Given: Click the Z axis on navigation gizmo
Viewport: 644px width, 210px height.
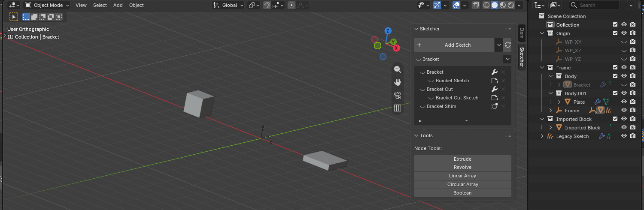Looking at the screenshot, I should tap(388, 31).
